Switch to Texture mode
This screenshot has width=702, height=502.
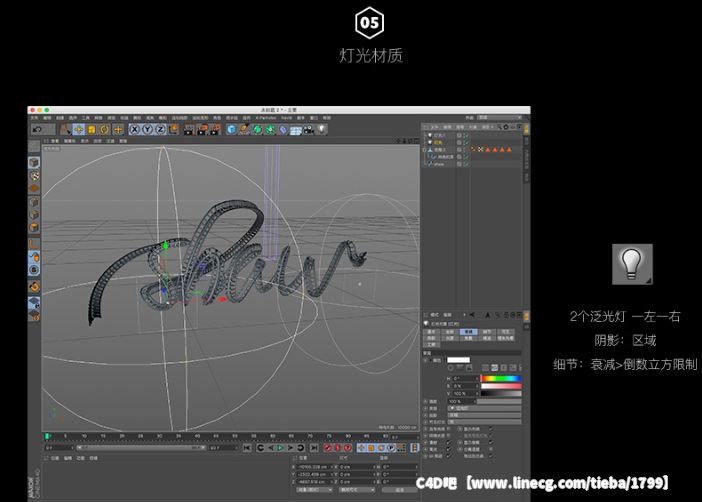coord(34,176)
